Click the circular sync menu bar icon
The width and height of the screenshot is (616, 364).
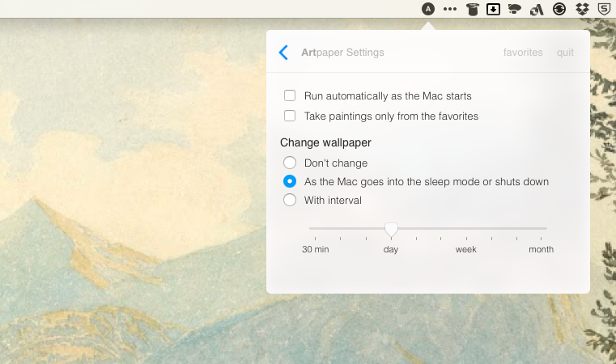(x=559, y=9)
